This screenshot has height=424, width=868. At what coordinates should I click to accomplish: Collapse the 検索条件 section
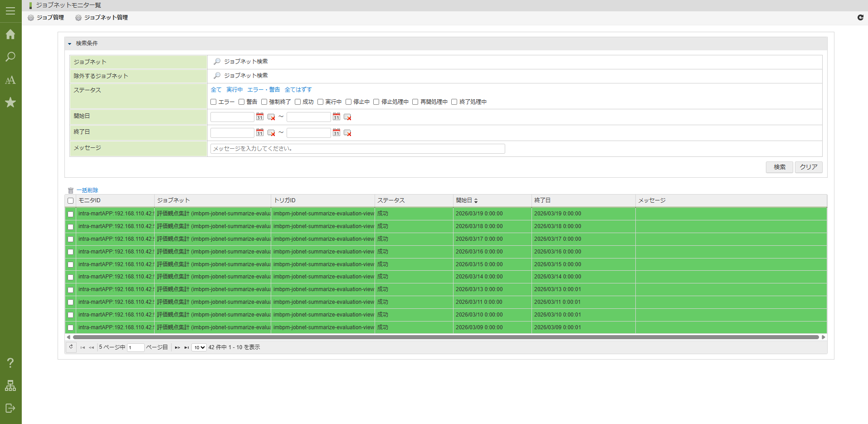(70, 44)
